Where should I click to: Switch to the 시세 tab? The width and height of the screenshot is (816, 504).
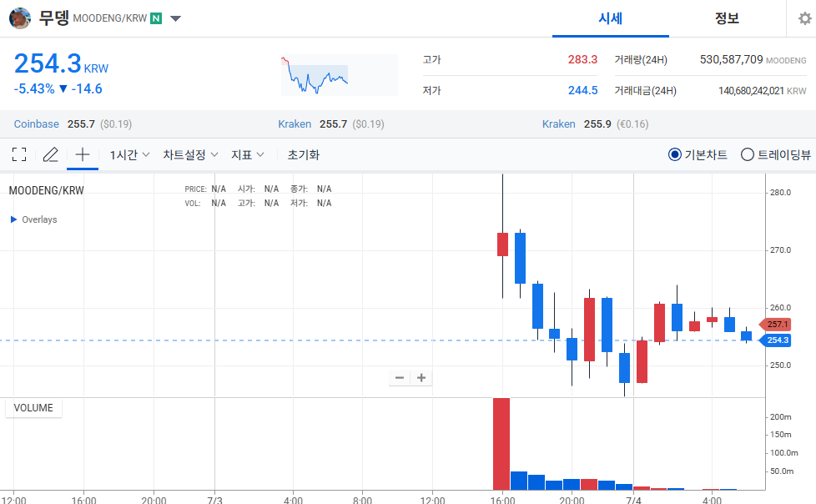(x=611, y=18)
